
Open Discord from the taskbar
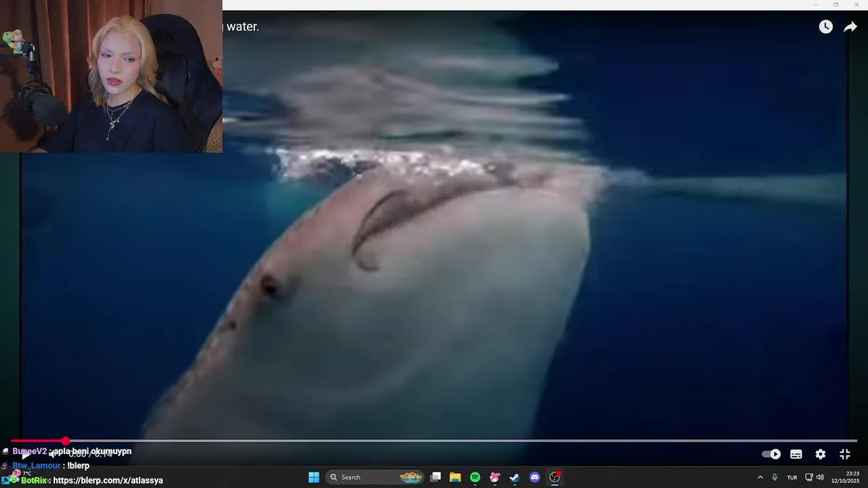(x=534, y=477)
